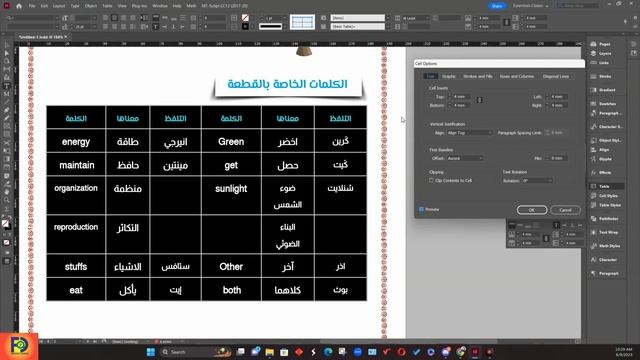Click the Right cell inset field

[x=559, y=105]
